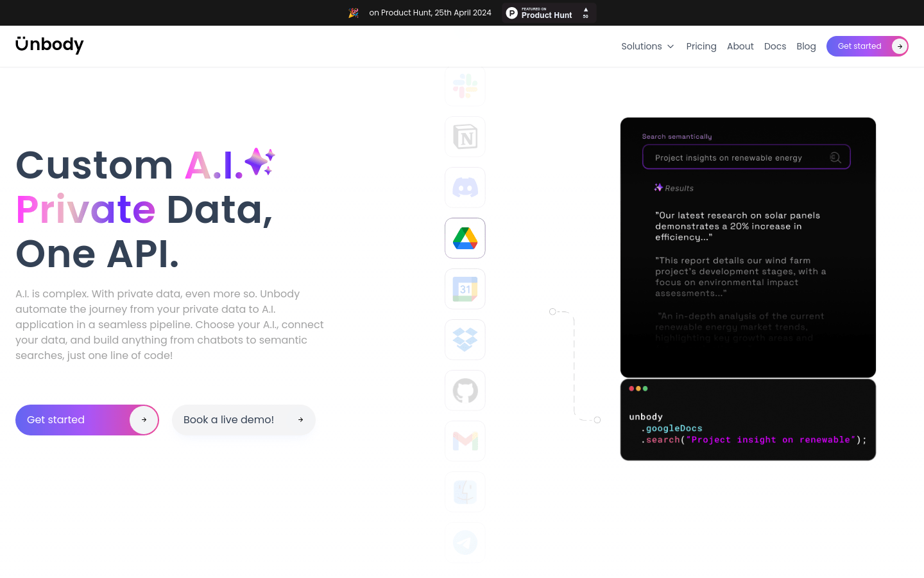Click the Slack integration icon
924x578 pixels.
465,86
